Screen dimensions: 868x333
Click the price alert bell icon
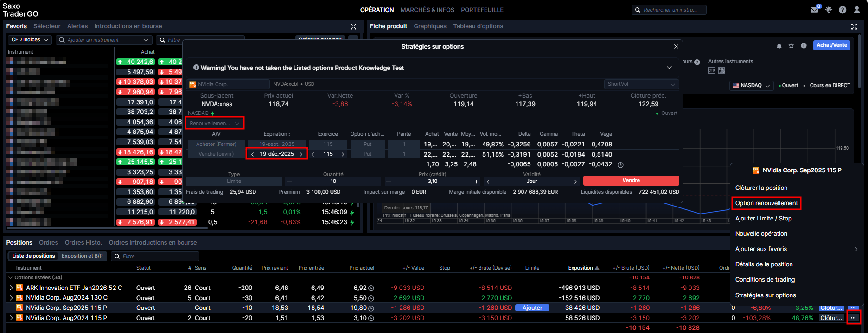coord(779,46)
